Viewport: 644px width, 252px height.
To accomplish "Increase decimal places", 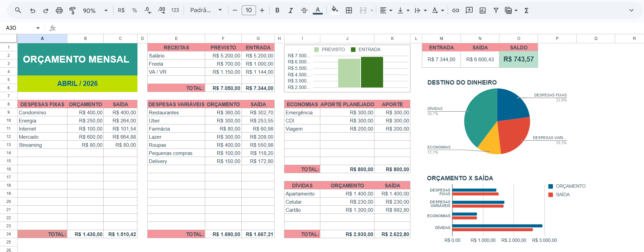I will click(162, 10).
